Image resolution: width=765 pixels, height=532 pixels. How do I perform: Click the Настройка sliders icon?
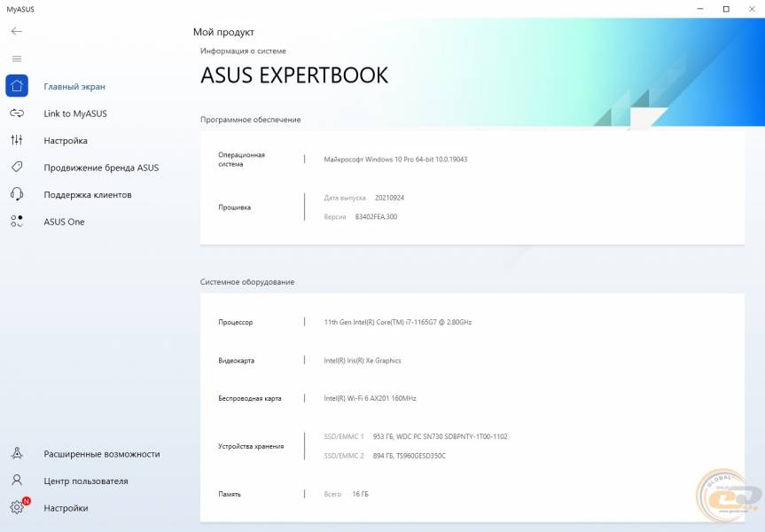tap(17, 140)
